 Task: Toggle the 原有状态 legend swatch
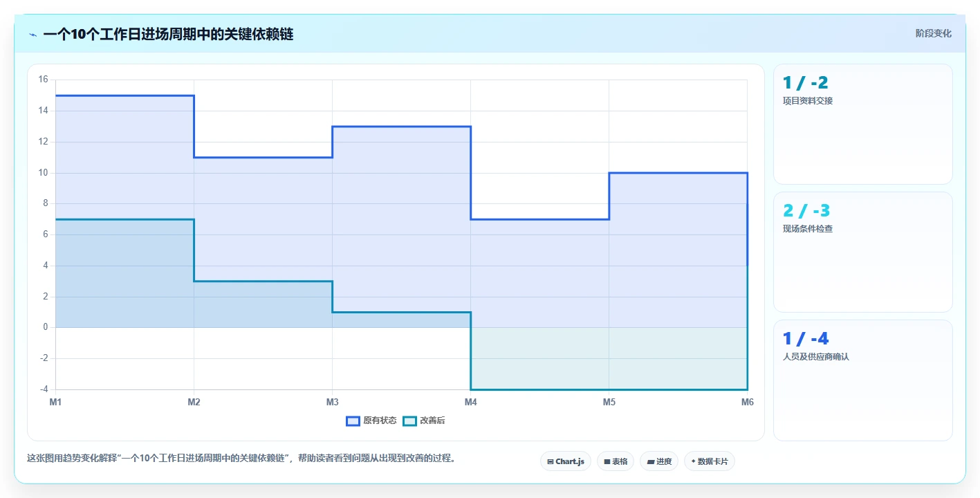click(x=353, y=421)
